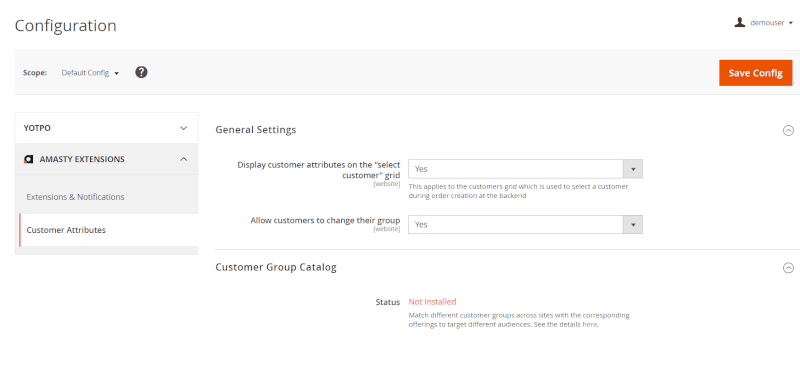Click the 'Display customer attributes' field label
Viewport: 800px width, 368px height.
click(319, 170)
